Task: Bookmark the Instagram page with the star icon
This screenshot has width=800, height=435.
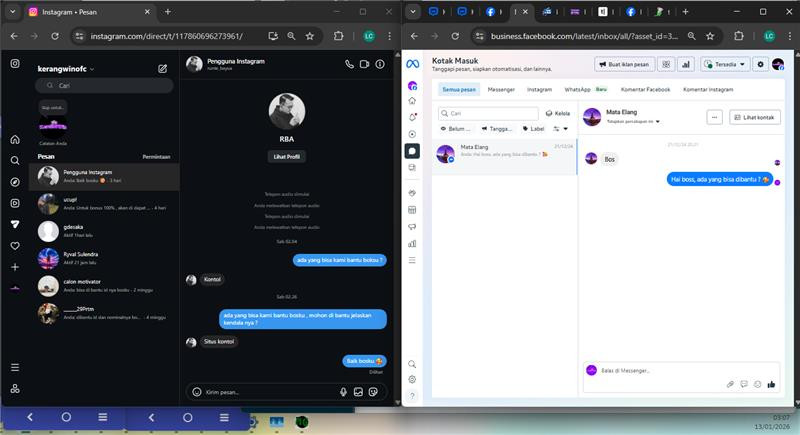Action: tap(310, 36)
